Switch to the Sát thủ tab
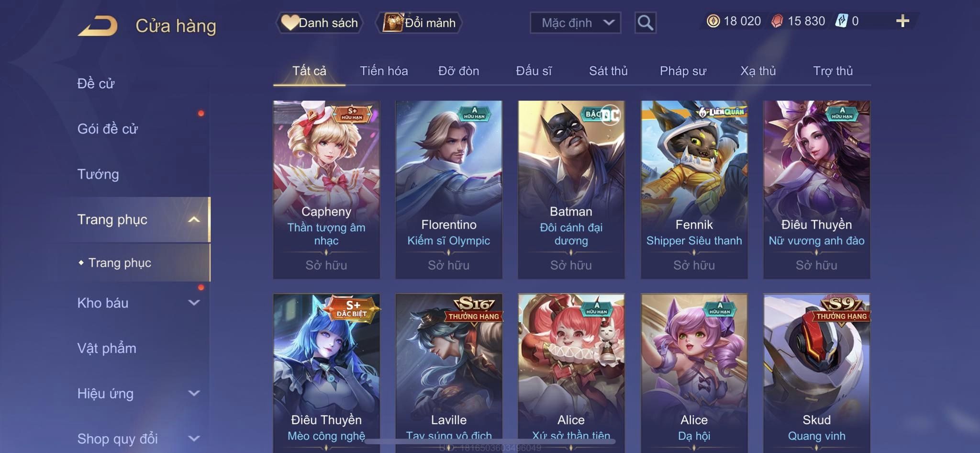980x453 pixels. tap(608, 71)
